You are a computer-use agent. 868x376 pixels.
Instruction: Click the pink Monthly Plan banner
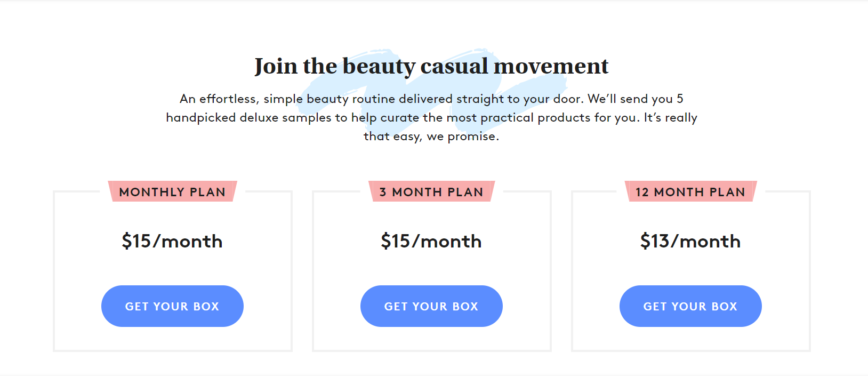(172, 192)
